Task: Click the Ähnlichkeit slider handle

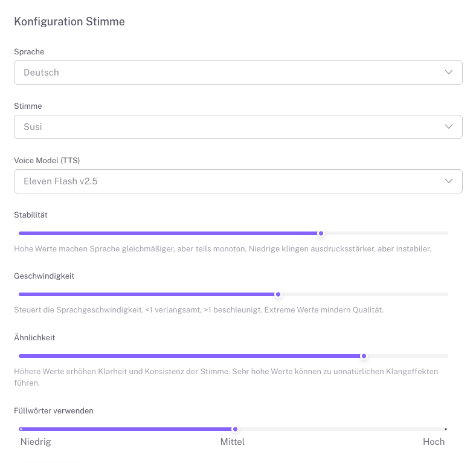Action: point(364,356)
